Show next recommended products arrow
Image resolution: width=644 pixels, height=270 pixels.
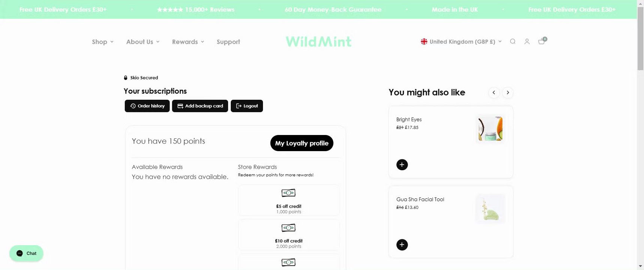click(x=508, y=93)
